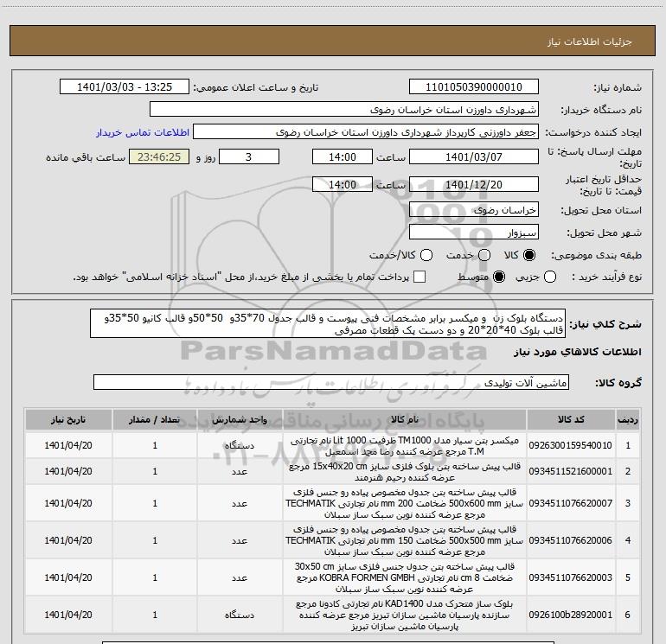Viewport: 666px width, 644px height.
Task: Click the delivery city field سبزوار
Action: point(474,233)
